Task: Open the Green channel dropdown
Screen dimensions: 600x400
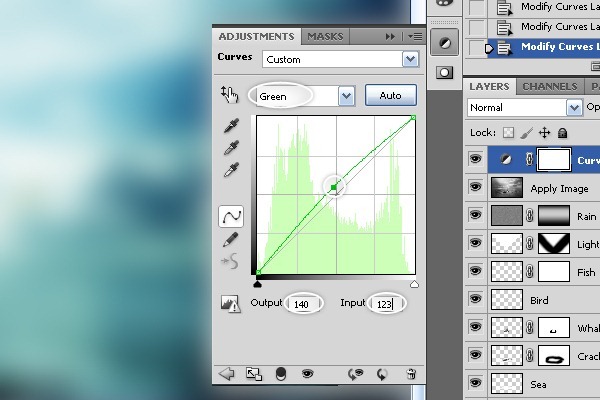Action: point(346,96)
